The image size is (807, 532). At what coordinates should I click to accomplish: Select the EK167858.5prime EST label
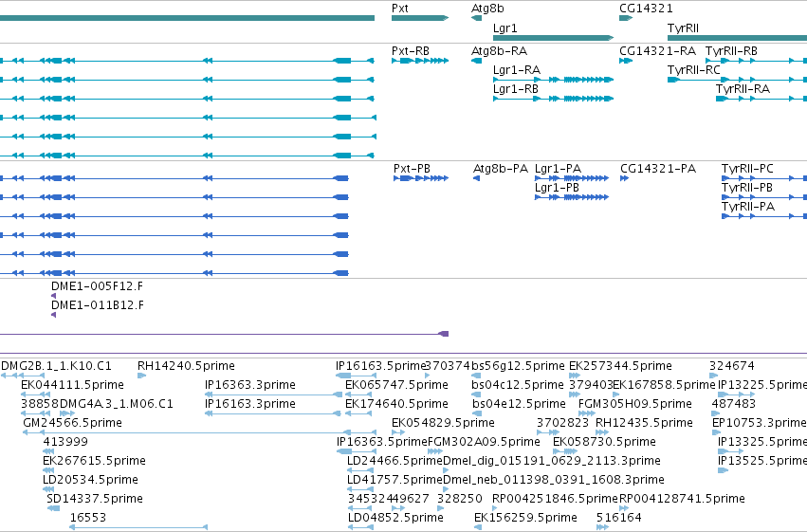click(664, 385)
